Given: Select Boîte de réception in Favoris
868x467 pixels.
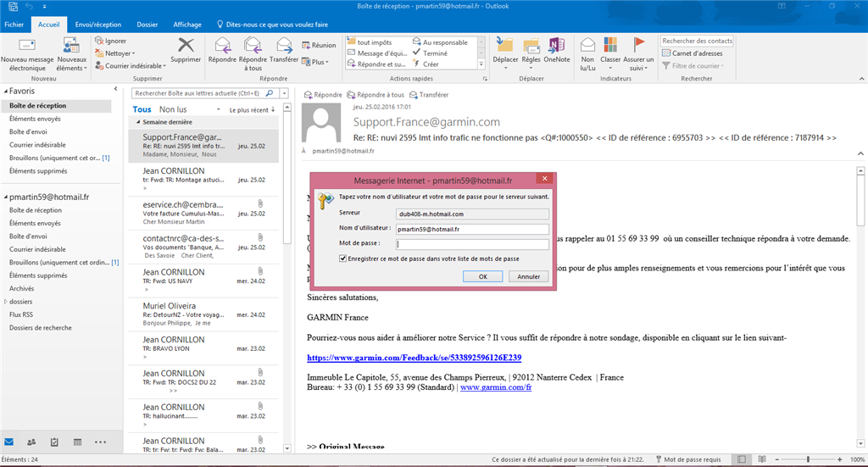Looking at the screenshot, I should [x=56, y=106].
